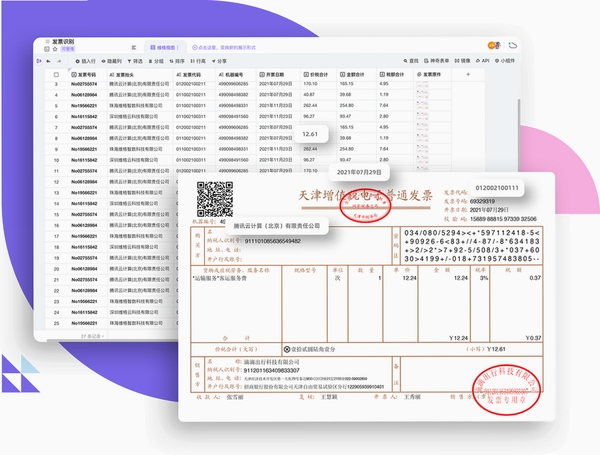Click the cloud sync icon
This screenshot has width=600, height=455.
click(513, 46)
